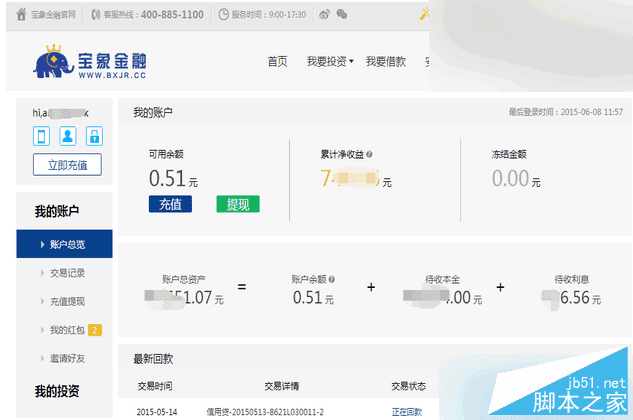Click the hotline number 400-885-1100

coord(172,15)
